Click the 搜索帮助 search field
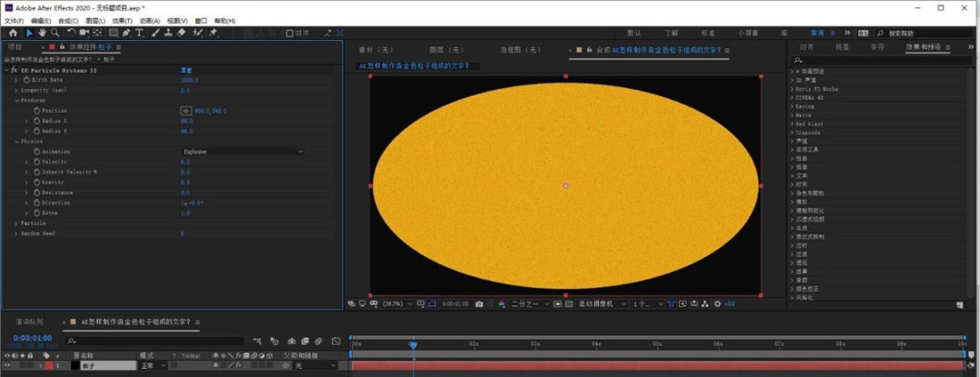Viewport: 980px width, 377px height. [x=913, y=33]
